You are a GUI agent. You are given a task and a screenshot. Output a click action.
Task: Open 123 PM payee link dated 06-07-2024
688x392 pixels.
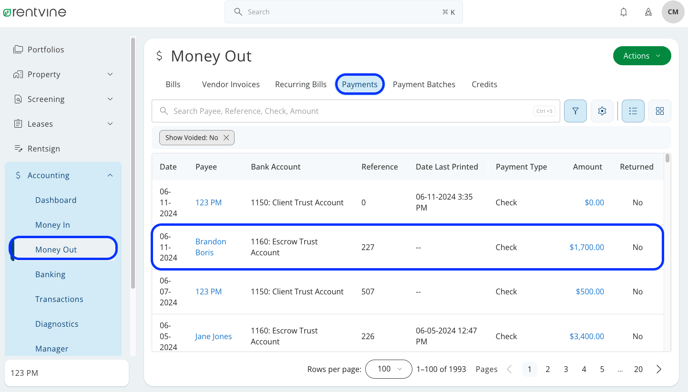tap(208, 291)
